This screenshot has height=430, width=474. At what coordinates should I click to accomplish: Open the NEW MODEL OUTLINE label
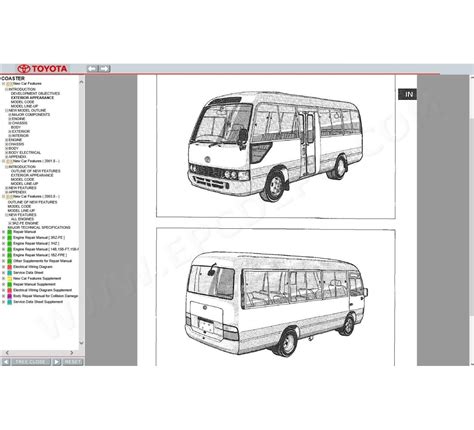click(27, 110)
